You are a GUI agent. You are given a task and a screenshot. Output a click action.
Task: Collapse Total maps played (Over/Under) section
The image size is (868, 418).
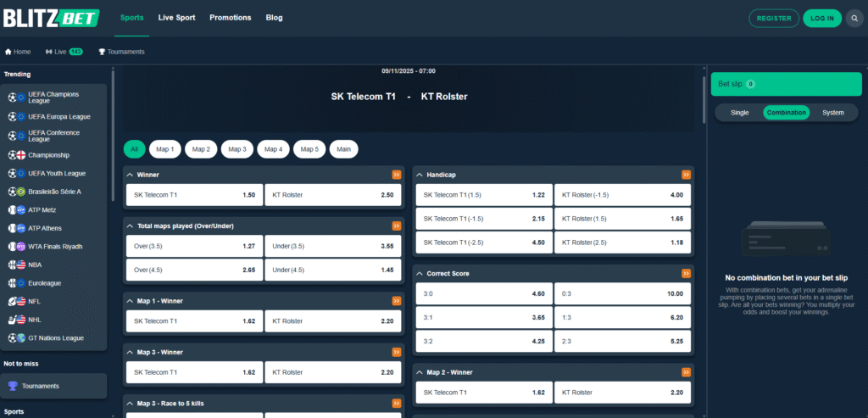[x=130, y=226]
